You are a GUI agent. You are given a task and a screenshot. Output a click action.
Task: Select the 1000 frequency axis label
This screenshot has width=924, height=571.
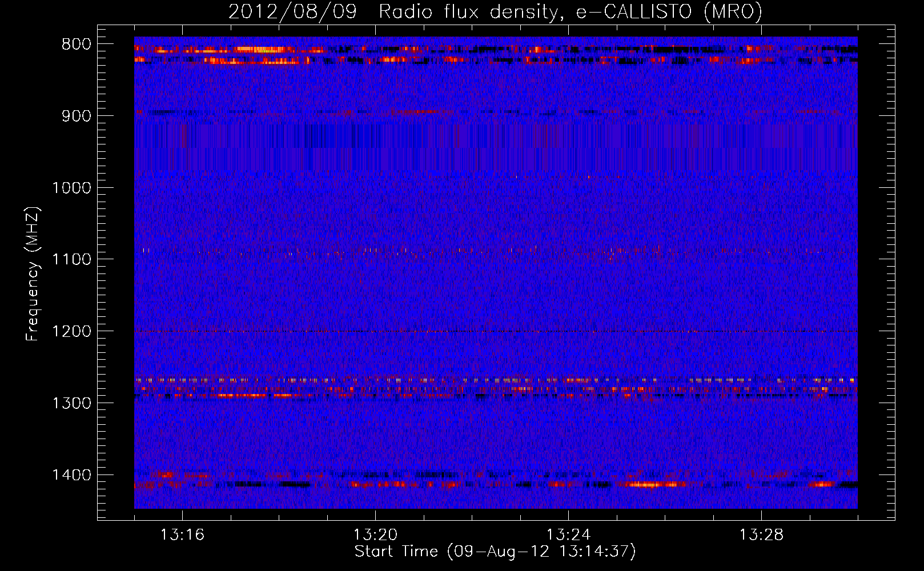[x=72, y=188]
